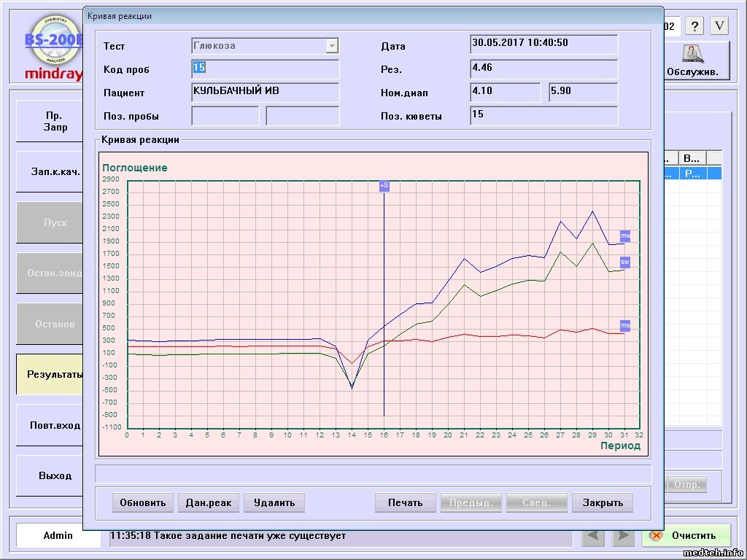Image resolution: width=747 pixels, height=560 pixels.
Task: Close the dialog with Закрыть button
Action: point(603,502)
